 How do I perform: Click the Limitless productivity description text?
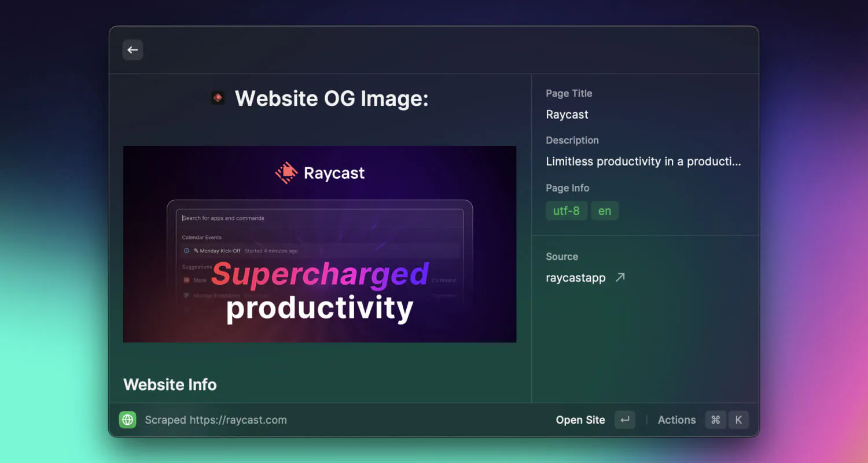tap(643, 161)
